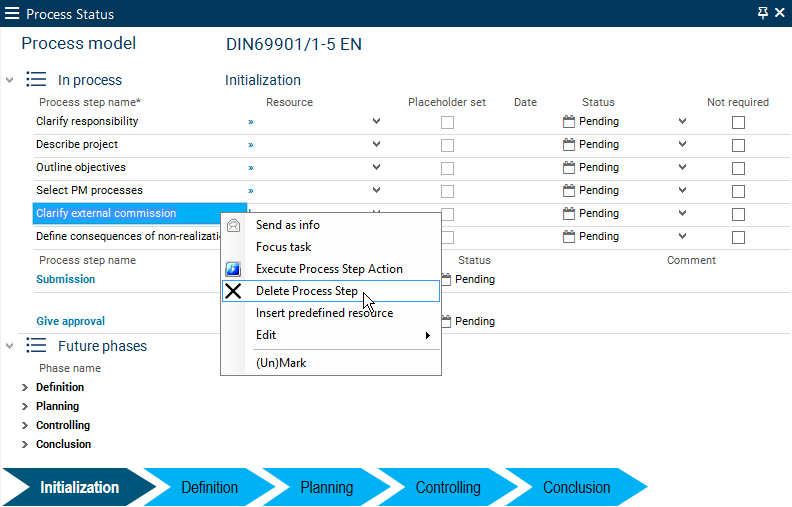Click the Give approval link
Image resolution: width=792 pixels, height=507 pixels.
pos(70,321)
